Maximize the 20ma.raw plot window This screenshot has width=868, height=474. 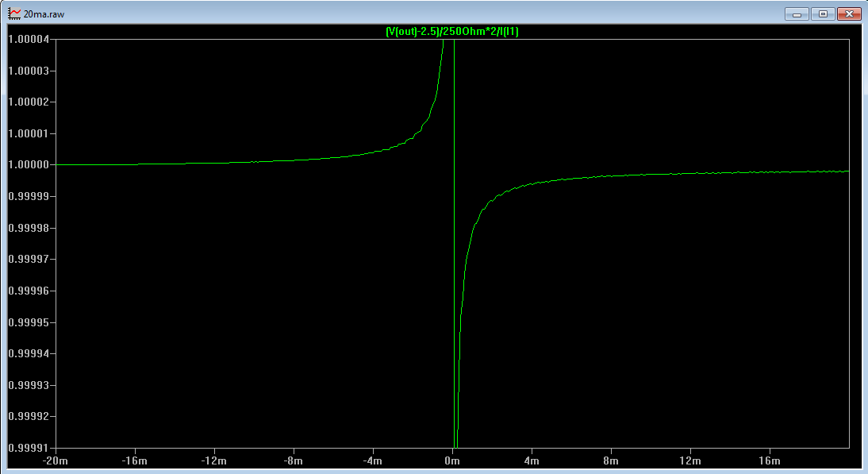click(x=823, y=13)
